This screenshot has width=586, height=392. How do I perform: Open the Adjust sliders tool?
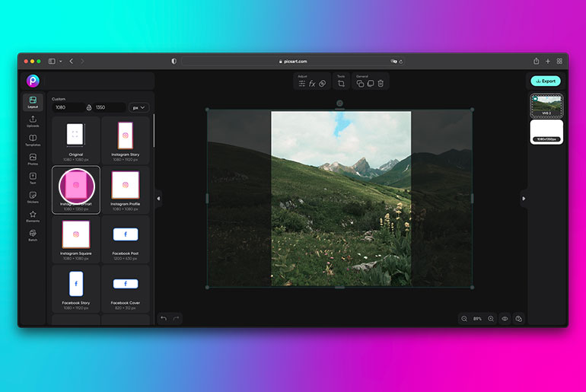click(302, 84)
